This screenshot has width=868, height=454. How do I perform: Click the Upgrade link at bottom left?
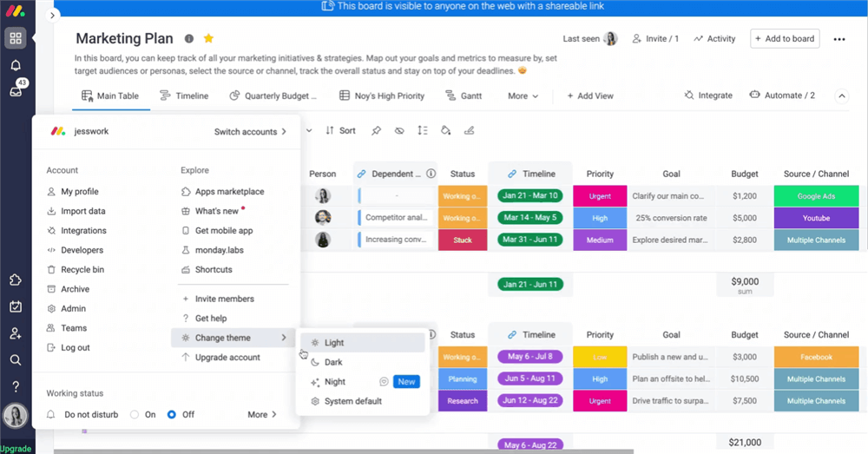[x=16, y=449]
